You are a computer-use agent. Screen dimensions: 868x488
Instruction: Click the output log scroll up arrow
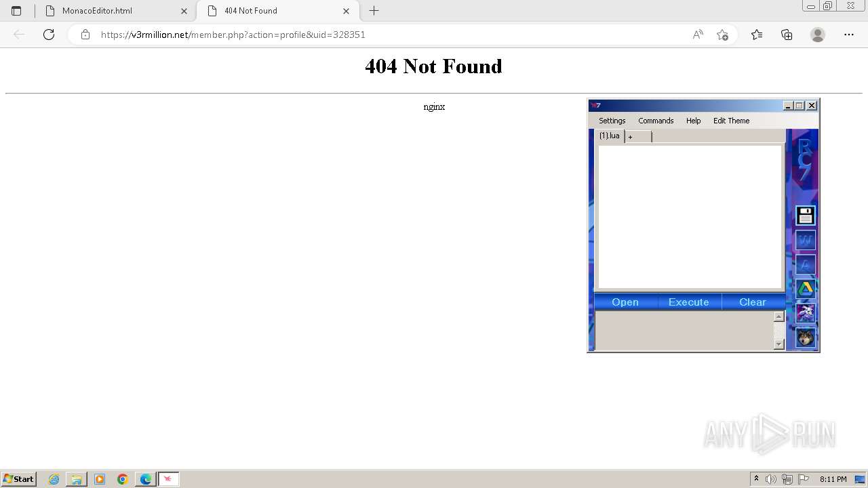tap(778, 317)
